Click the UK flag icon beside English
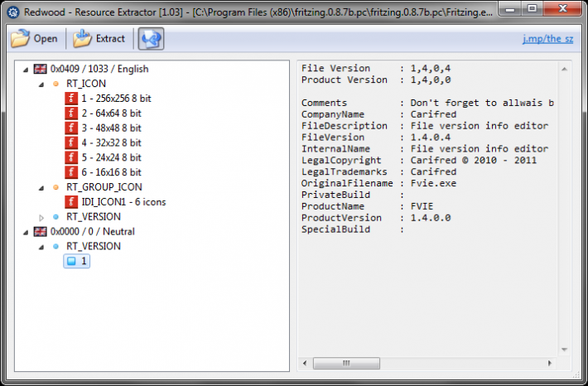The width and height of the screenshot is (588, 386). click(40, 69)
